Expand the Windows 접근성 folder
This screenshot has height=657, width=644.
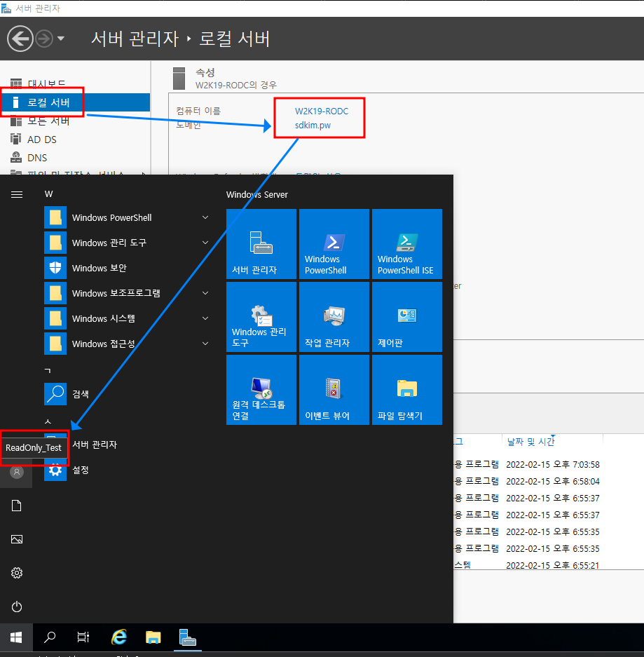tap(128, 344)
